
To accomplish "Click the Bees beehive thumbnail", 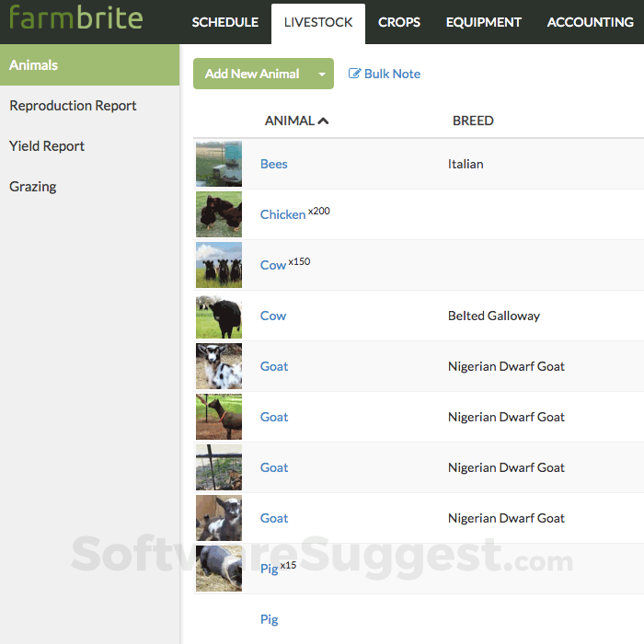I will pyautogui.click(x=219, y=164).
